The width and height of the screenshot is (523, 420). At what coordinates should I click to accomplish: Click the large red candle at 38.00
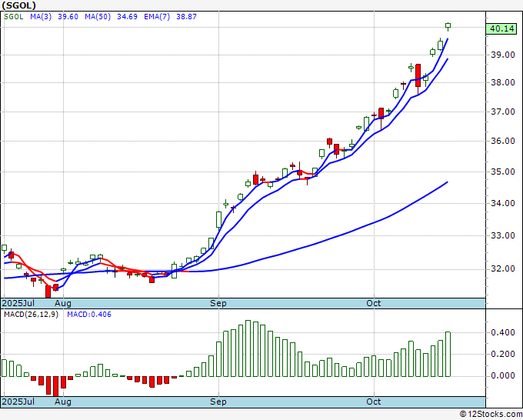(418, 75)
